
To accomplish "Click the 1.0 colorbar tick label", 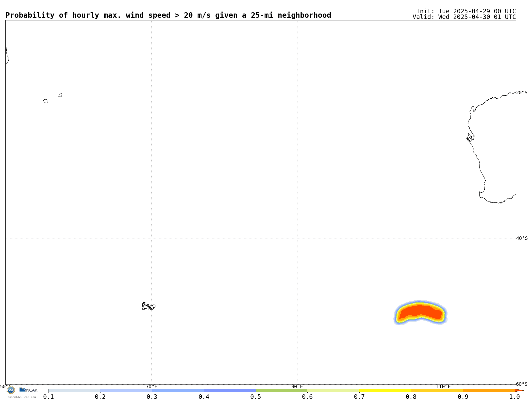I will [x=515, y=397].
